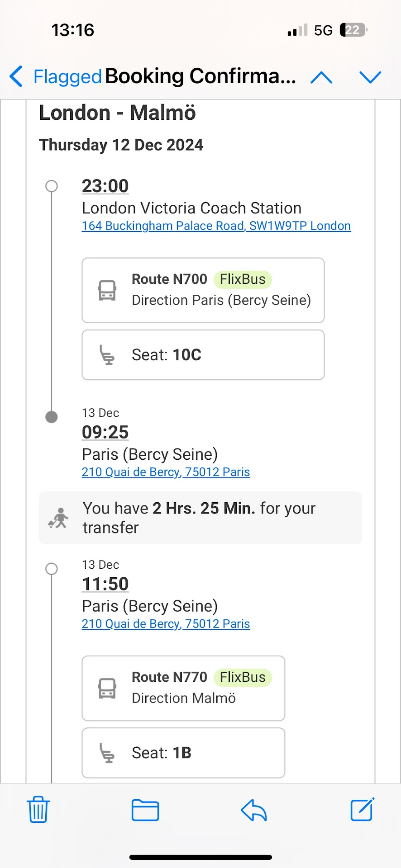Tap the trash icon to delete email
Image resolution: width=401 pixels, height=868 pixels.
click(38, 810)
